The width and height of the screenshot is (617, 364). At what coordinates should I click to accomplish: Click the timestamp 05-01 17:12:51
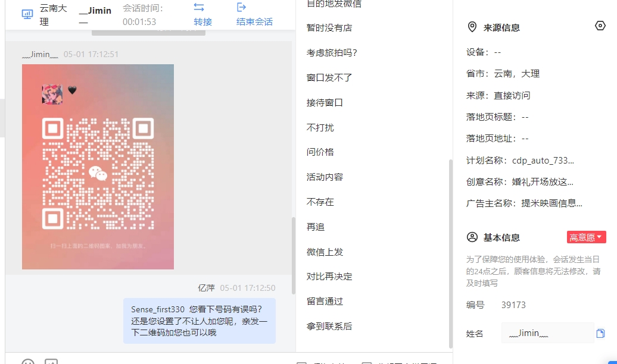click(x=91, y=54)
